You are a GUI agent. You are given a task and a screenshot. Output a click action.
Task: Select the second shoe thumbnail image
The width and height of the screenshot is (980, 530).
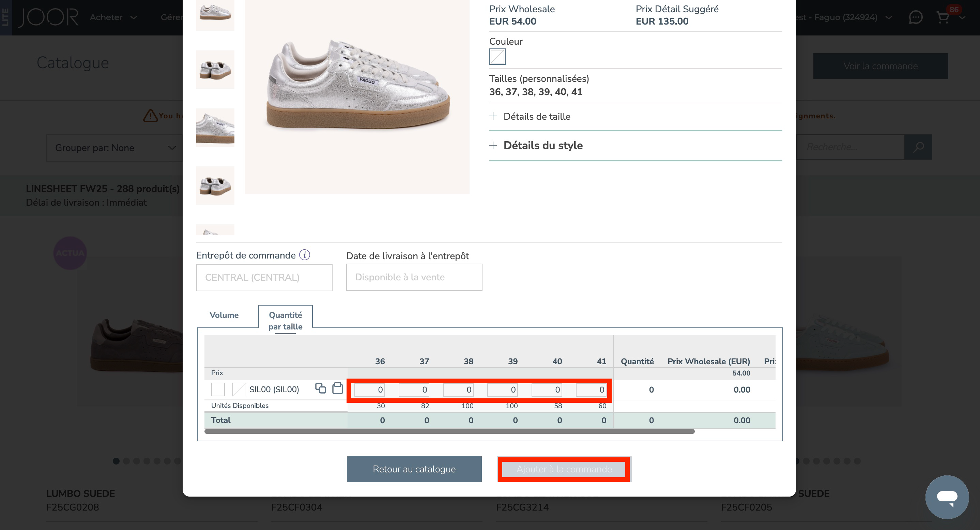point(215,69)
